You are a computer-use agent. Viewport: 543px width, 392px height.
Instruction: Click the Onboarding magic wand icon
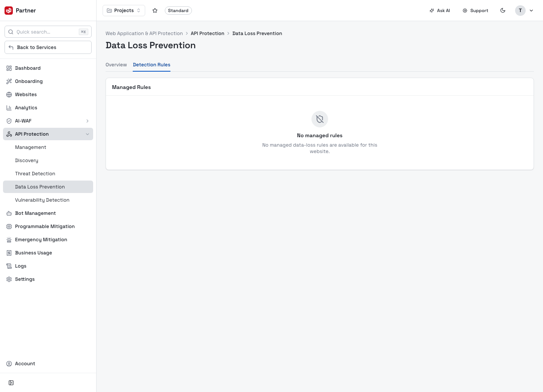pos(9,81)
